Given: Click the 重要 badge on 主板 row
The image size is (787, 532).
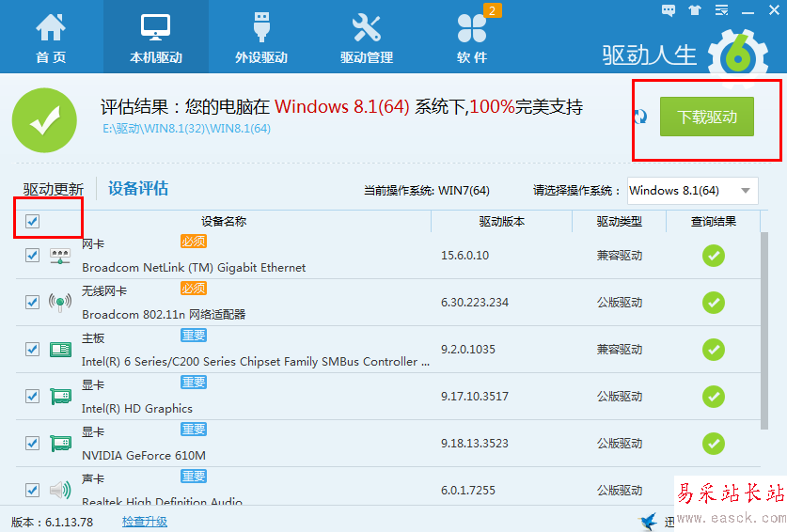Looking at the screenshot, I should click(194, 336).
